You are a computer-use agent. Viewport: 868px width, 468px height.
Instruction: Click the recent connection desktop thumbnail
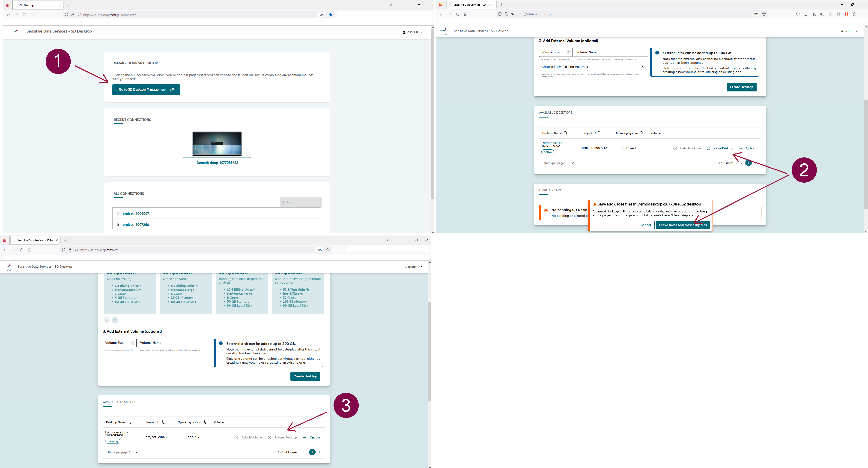(217, 144)
